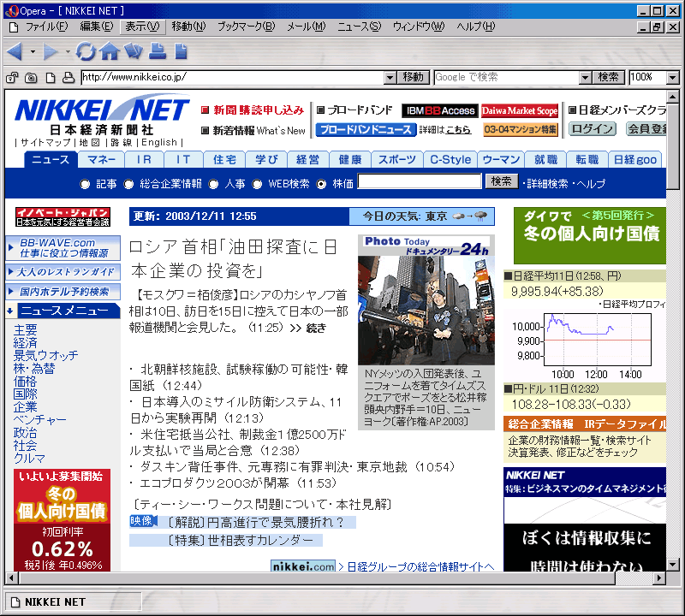Open the ブックマーク menu

coord(247,27)
